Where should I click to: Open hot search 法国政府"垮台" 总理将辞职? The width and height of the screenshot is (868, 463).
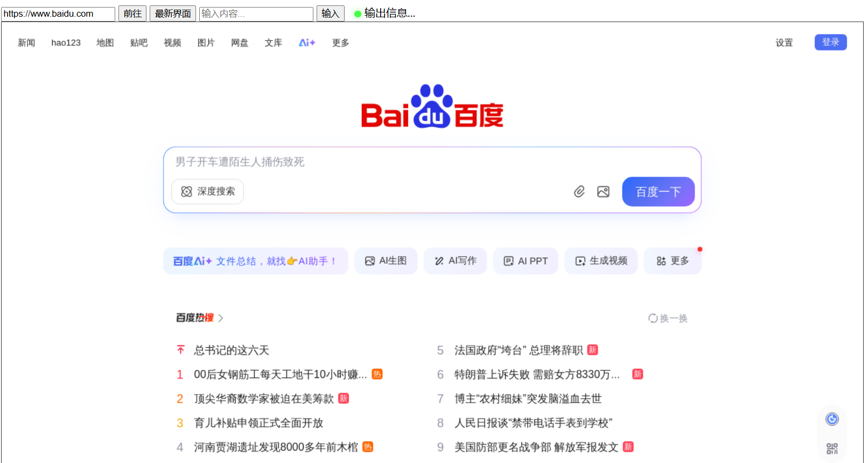pyautogui.click(x=519, y=350)
